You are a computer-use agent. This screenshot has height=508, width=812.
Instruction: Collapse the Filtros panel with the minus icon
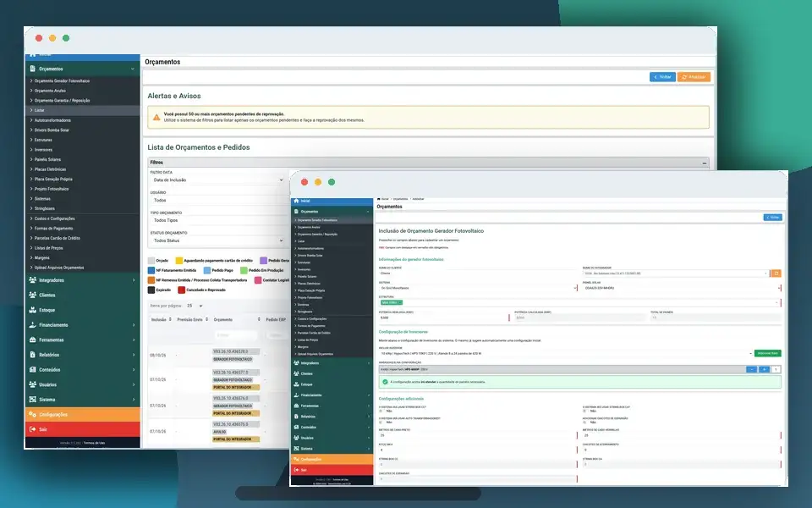click(705, 163)
